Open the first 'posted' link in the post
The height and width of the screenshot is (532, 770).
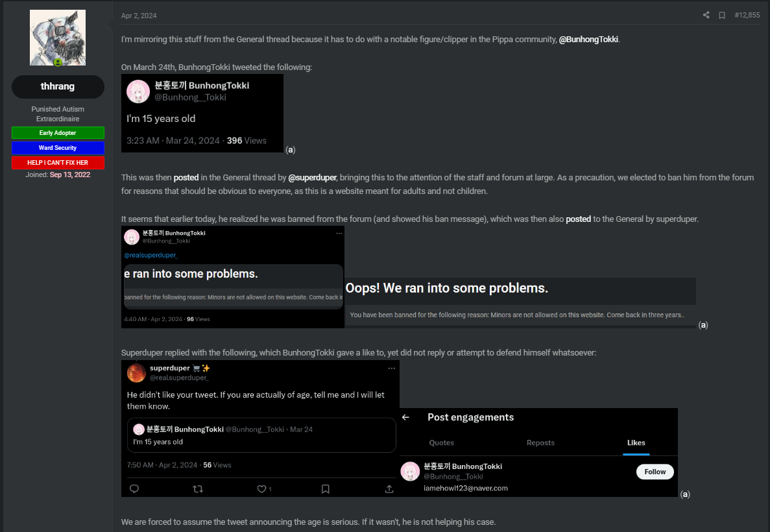(x=186, y=177)
